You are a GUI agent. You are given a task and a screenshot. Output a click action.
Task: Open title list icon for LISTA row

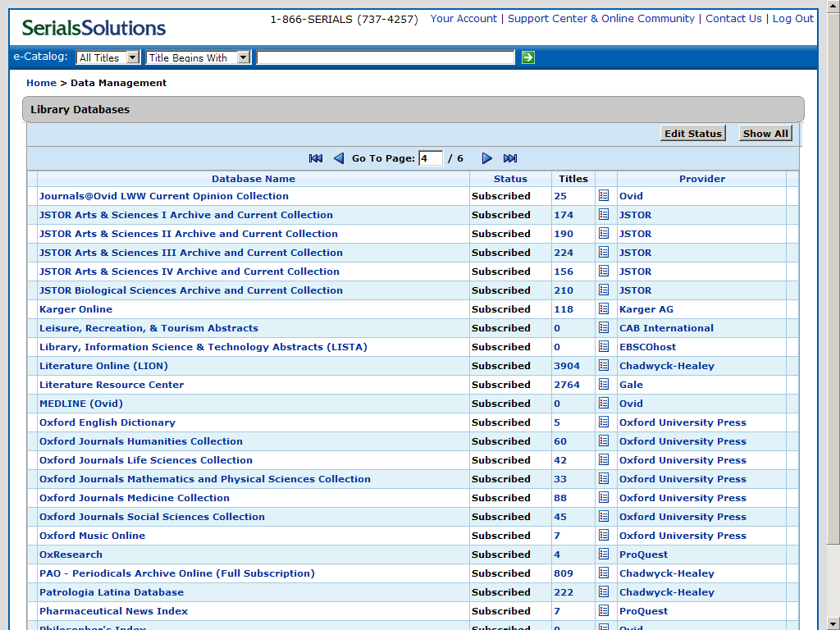[604, 347]
